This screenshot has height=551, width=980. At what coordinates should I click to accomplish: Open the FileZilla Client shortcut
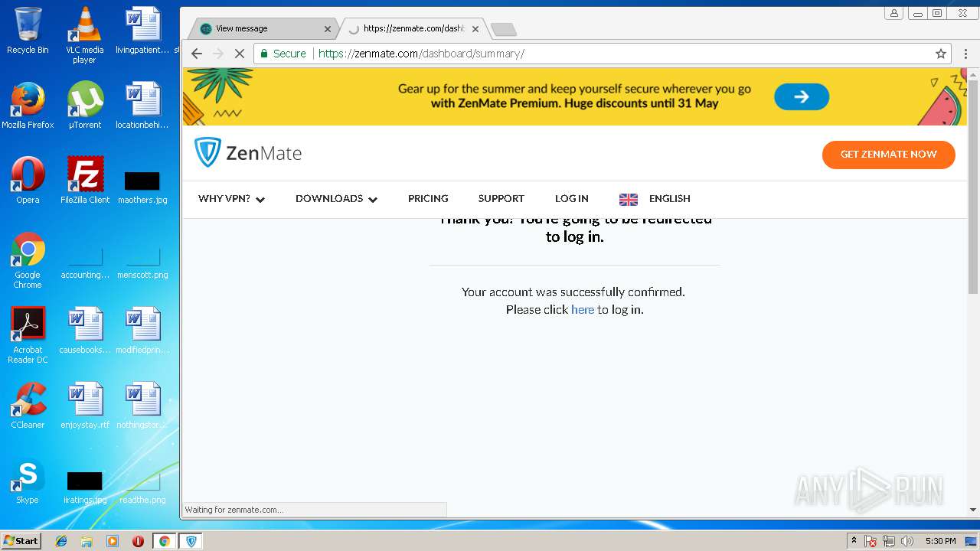tap(84, 181)
